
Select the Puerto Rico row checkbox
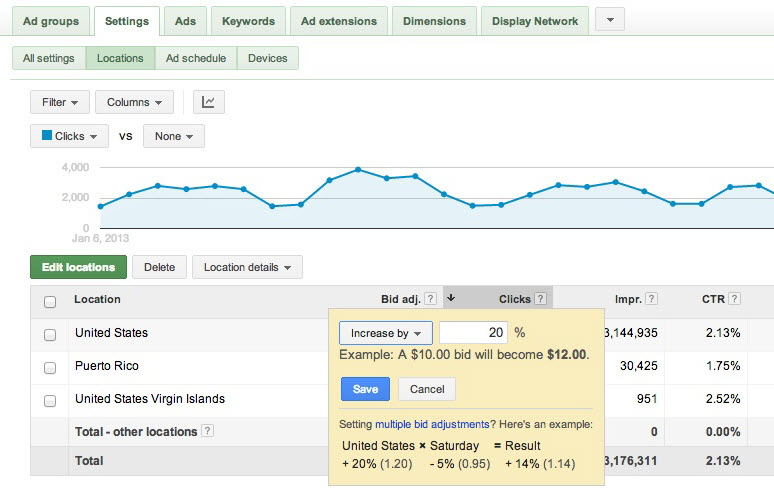click(x=50, y=367)
